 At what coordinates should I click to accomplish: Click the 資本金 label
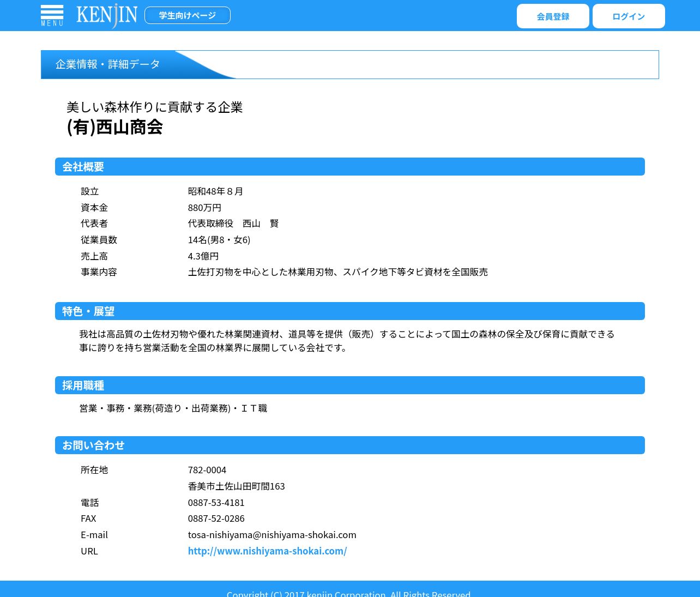tap(94, 208)
